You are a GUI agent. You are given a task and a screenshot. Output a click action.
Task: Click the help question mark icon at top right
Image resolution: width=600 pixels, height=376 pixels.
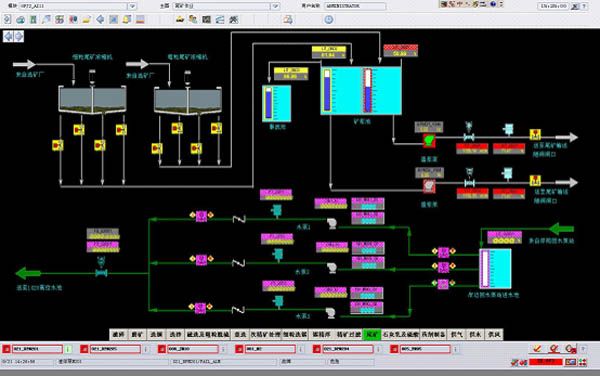click(x=584, y=6)
